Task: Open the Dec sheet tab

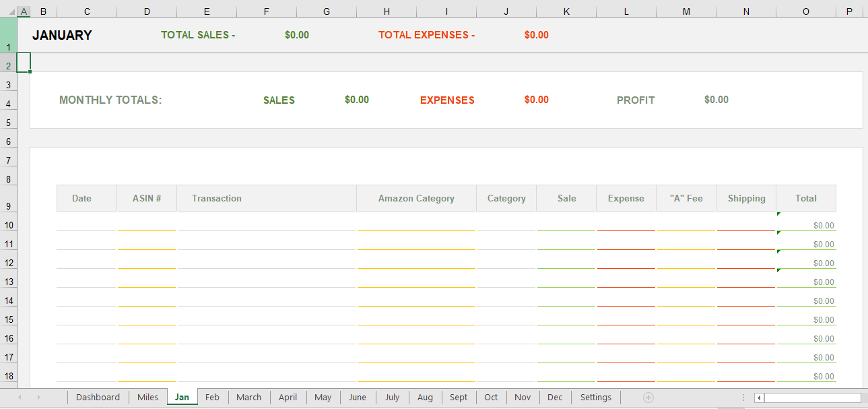Action: [555, 398]
